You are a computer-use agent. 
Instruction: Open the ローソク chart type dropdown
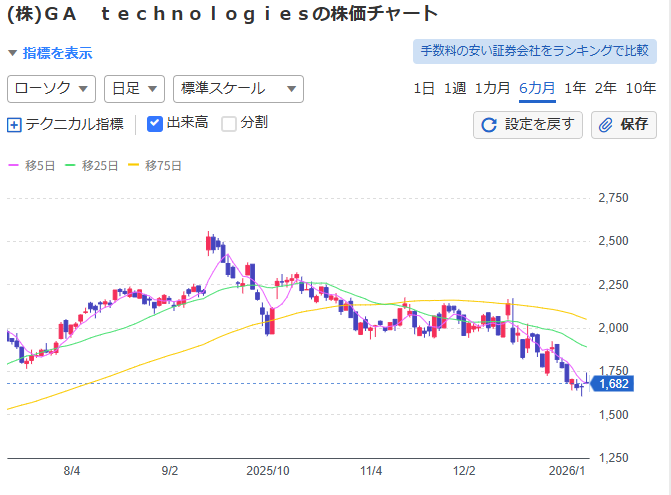(51, 89)
